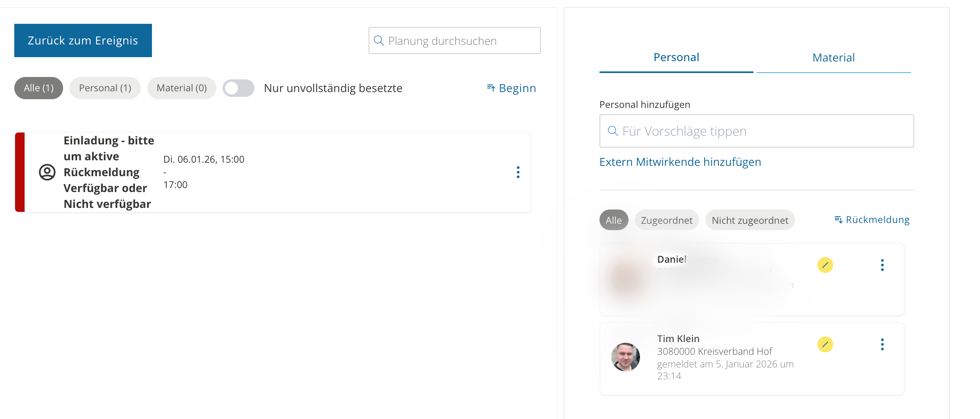The height and width of the screenshot is (419, 980).
Task: Open Tim Klein's profile photo thumbnail
Action: pos(626,357)
